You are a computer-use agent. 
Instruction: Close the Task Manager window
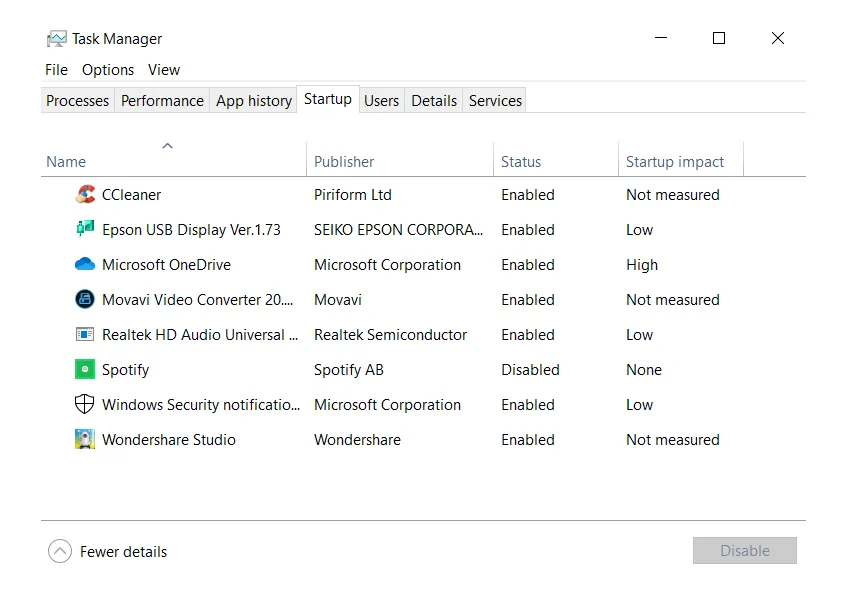(x=778, y=38)
